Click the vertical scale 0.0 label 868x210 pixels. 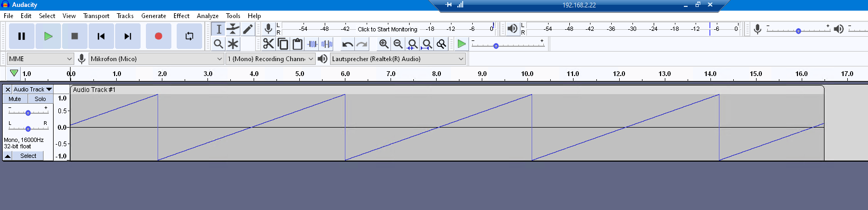click(x=62, y=128)
